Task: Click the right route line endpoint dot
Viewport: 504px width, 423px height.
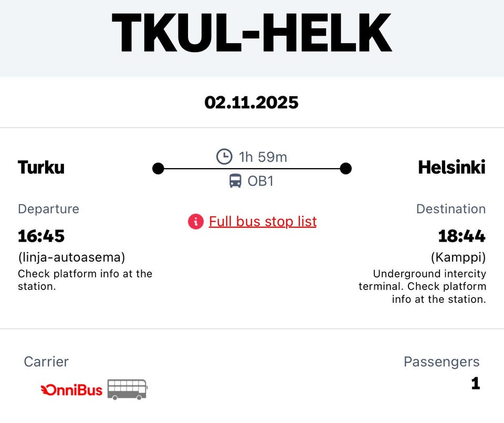Action: pyautogui.click(x=345, y=169)
